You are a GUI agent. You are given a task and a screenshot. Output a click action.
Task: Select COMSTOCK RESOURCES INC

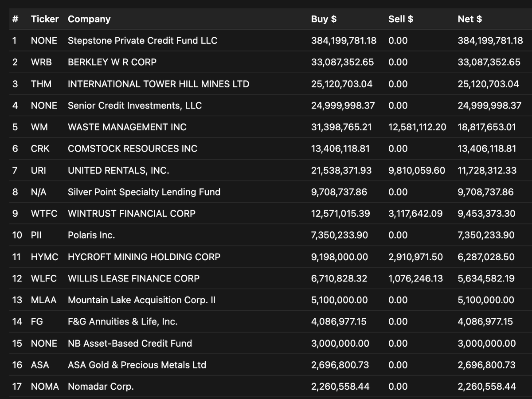pyautogui.click(x=133, y=149)
